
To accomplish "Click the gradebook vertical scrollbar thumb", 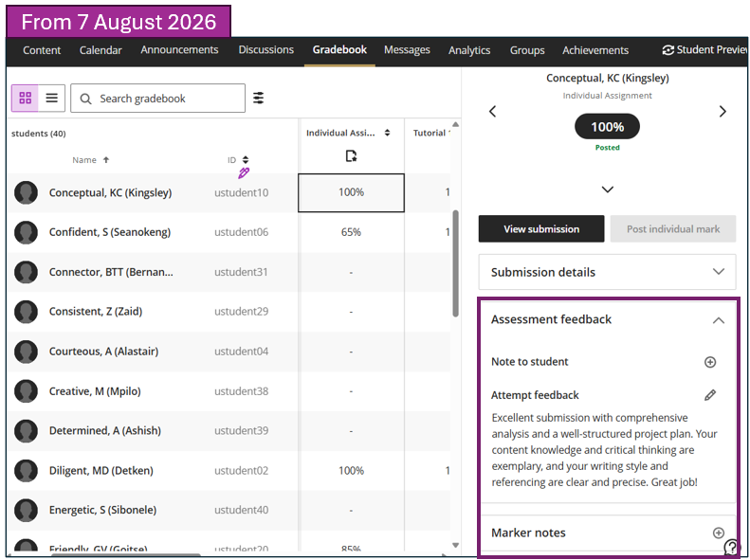I will coord(456,262).
